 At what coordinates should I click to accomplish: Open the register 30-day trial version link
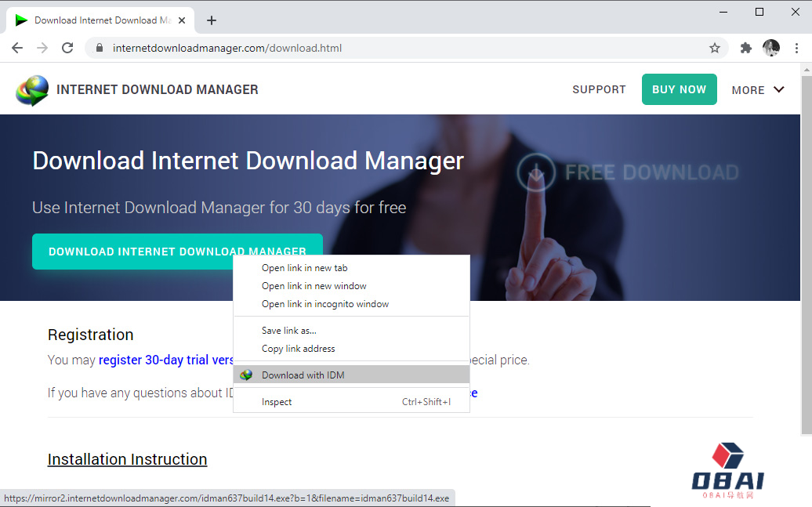tap(165, 360)
